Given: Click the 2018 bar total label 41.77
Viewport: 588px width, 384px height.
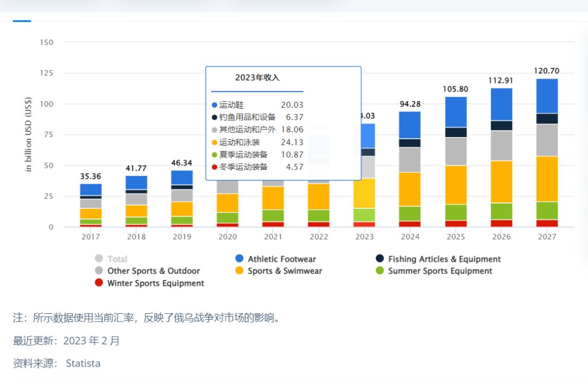Looking at the screenshot, I should (136, 169).
